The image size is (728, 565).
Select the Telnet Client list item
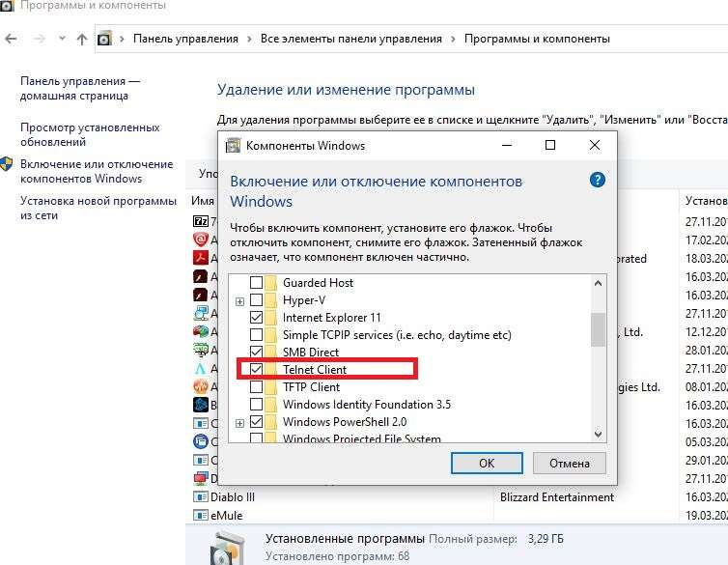coord(315,370)
